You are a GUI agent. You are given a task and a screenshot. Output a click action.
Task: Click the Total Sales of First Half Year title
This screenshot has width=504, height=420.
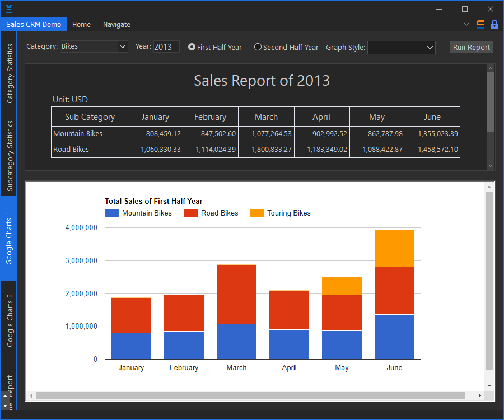pyautogui.click(x=153, y=201)
